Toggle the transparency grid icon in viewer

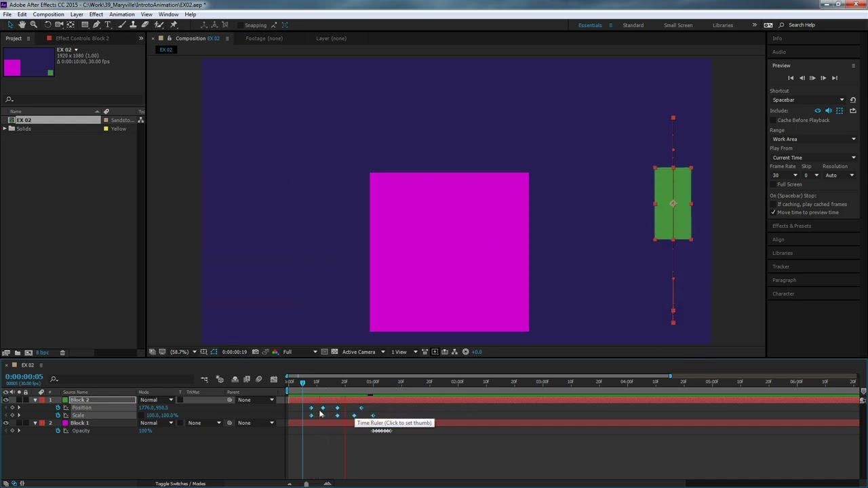[x=334, y=352]
